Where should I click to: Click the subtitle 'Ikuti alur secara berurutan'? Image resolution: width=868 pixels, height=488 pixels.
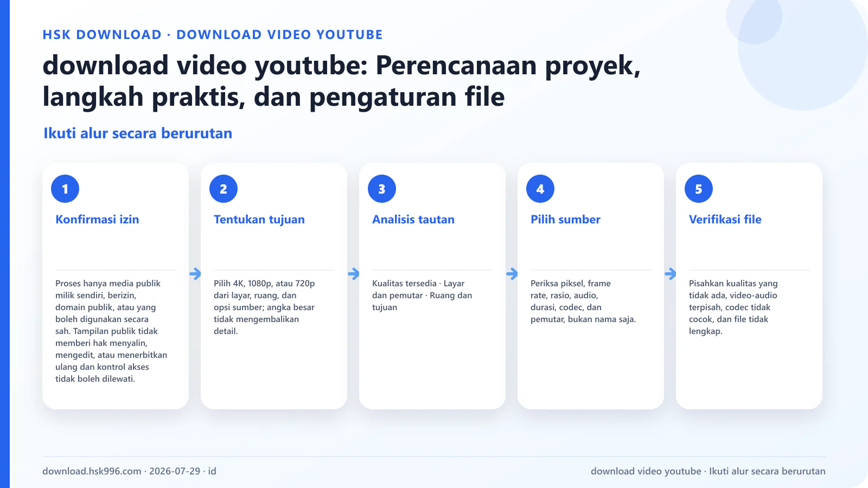click(138, 133)
